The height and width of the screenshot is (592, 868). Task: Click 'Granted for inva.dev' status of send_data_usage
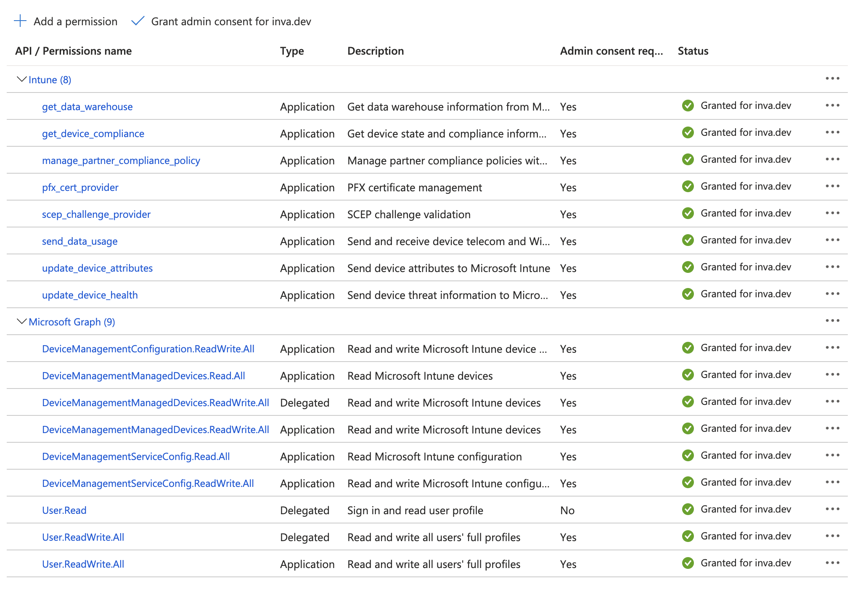[x=746, y=240]
